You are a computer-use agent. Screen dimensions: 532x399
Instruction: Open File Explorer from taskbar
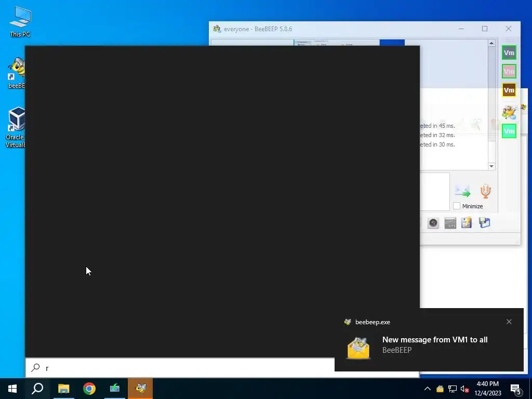[x=63, y=389]
